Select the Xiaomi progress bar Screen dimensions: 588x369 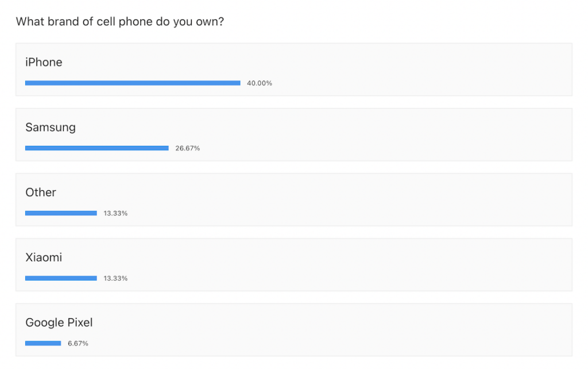point(61,278)
